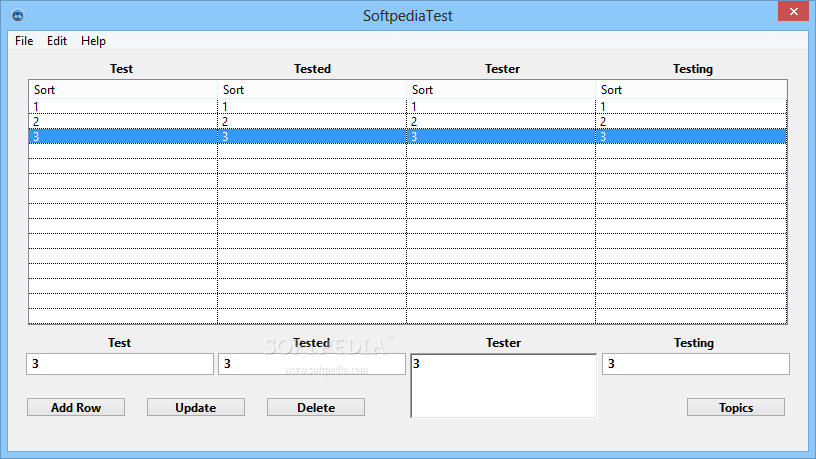Focus the Tested input field
Viewport: 816px width, 459px height.
coord(312,364)
